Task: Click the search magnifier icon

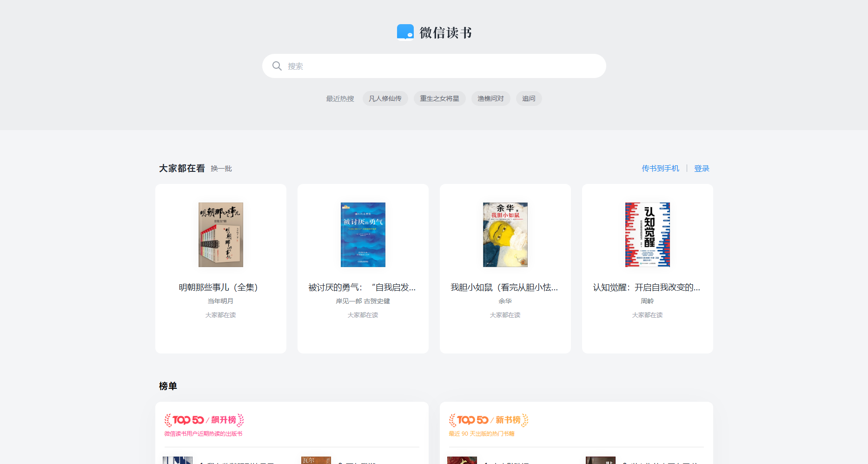Action: [277, 66]
